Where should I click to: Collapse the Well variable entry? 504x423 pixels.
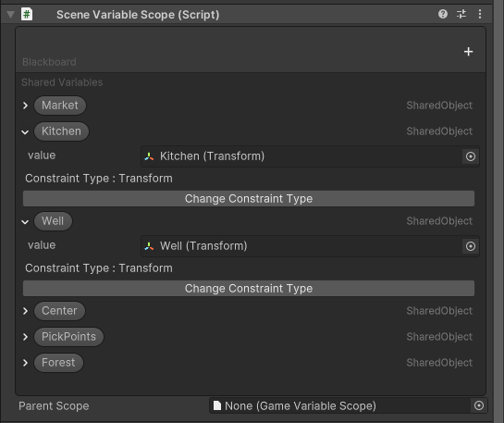point(25,221)
